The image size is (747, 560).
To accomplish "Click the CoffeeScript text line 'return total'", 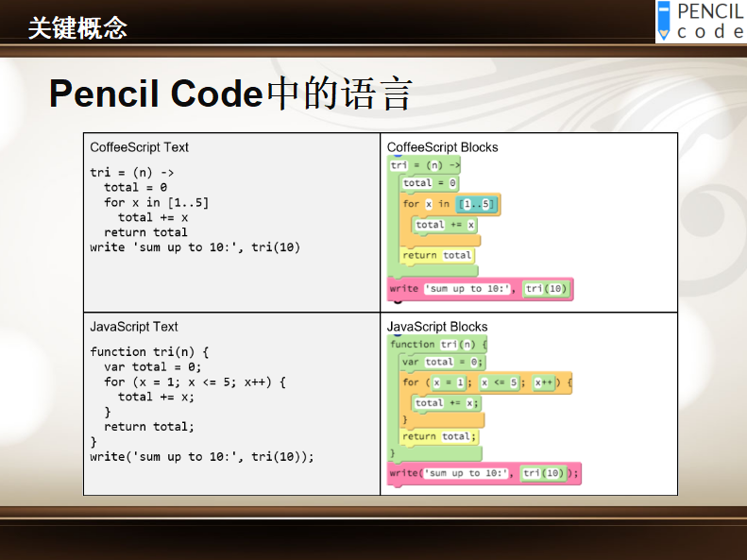I will coord(145,232).
